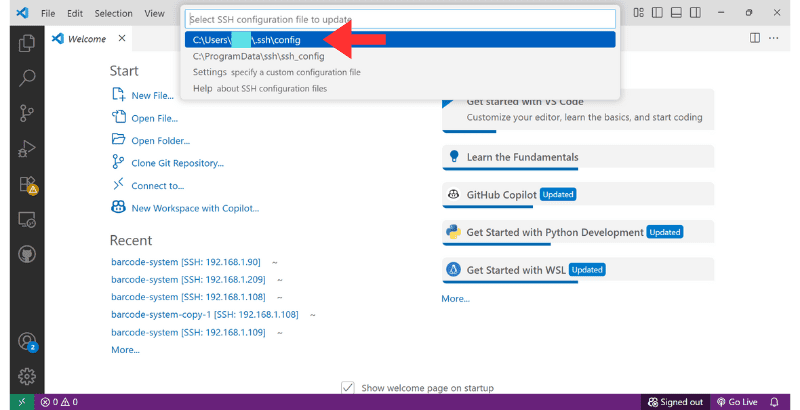Open Source Control in the activity bar
Image resolution: width=800 pixels, height=410 pixels.
point(27,113)
